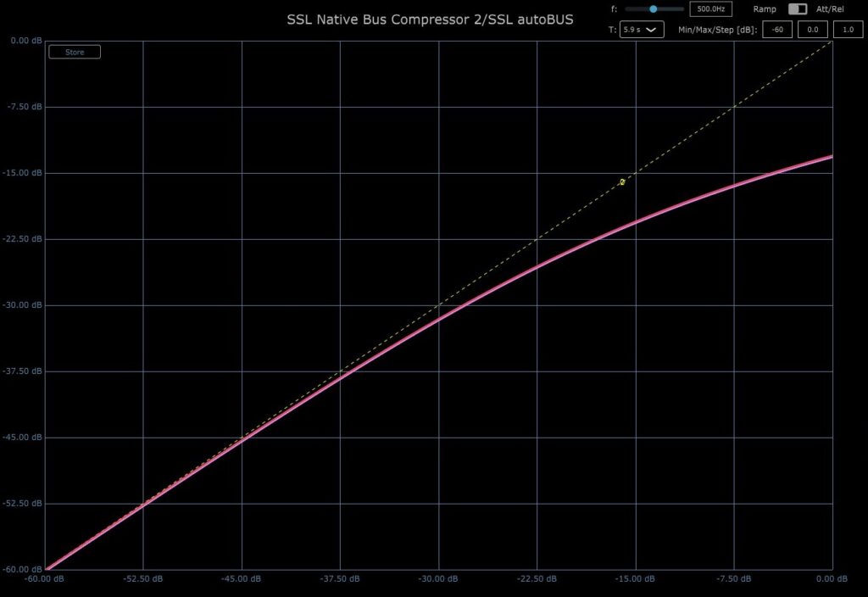Click the -30.00 dB label on the horizontal axis
This screenshot has width=868, height=597.
click(x=438, y=579)
